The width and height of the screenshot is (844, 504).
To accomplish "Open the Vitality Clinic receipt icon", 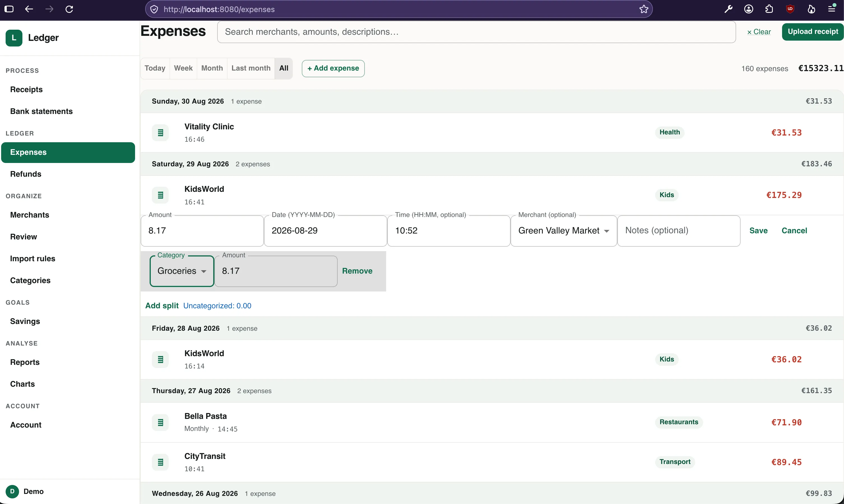I will click(x=160, y=133).
